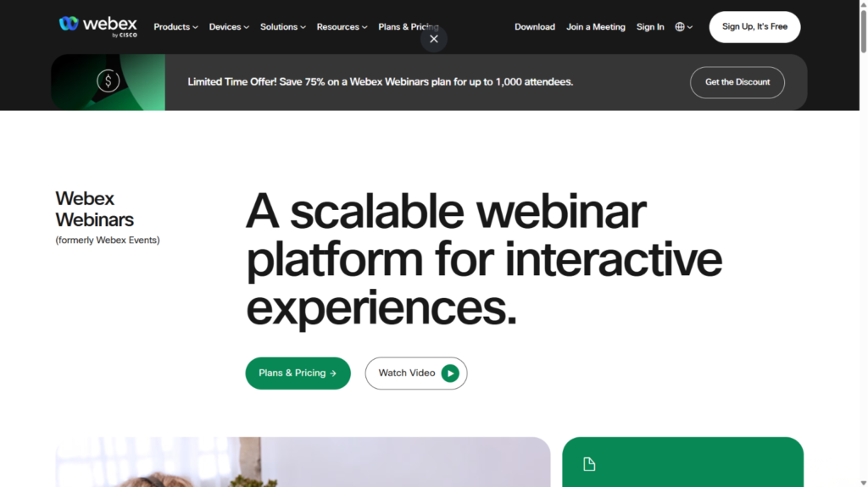Click the page vertical scrollbar thumb

click(x=863, y=30)
